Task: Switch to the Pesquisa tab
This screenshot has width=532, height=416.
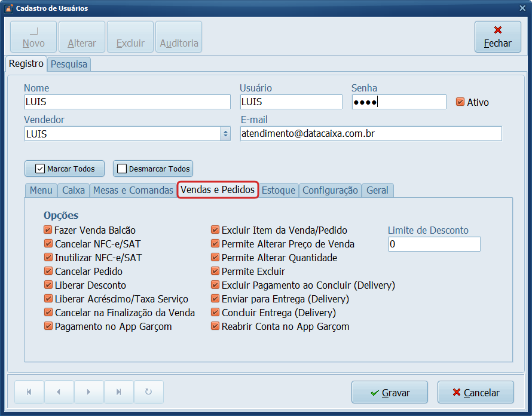Action: tap(69, 64)
